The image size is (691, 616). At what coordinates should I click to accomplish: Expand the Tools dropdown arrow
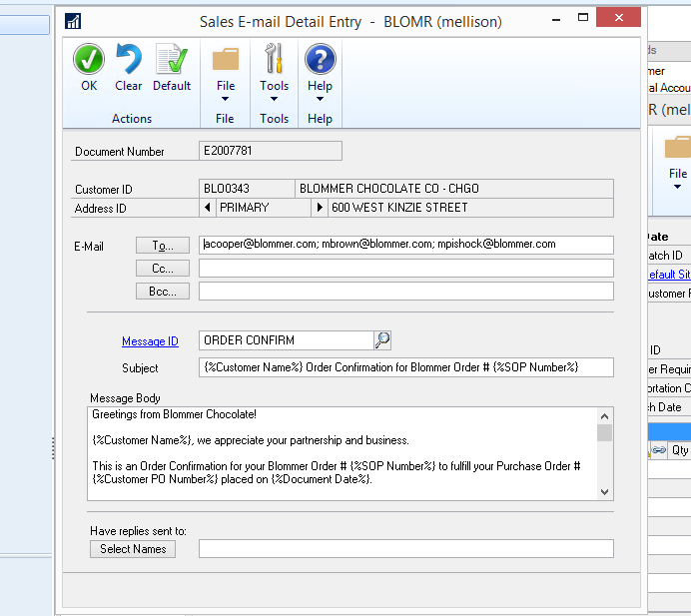pos(274,99)
